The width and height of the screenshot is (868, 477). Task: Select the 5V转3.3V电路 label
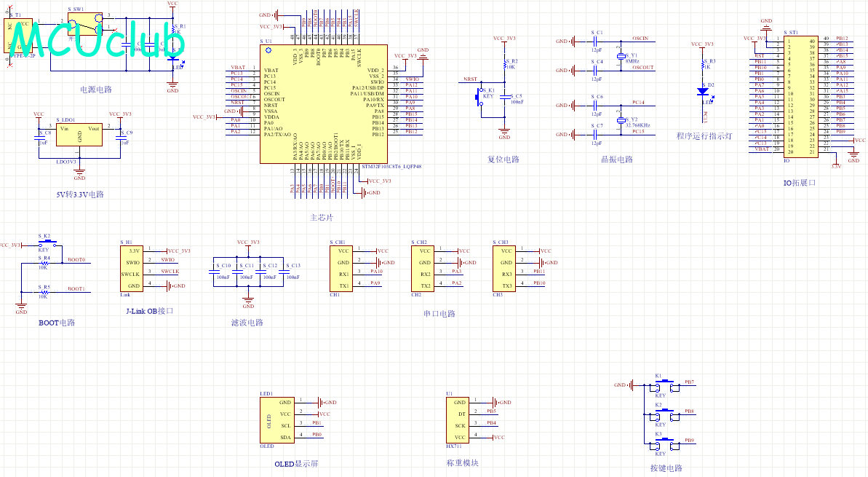click(80, 194)
